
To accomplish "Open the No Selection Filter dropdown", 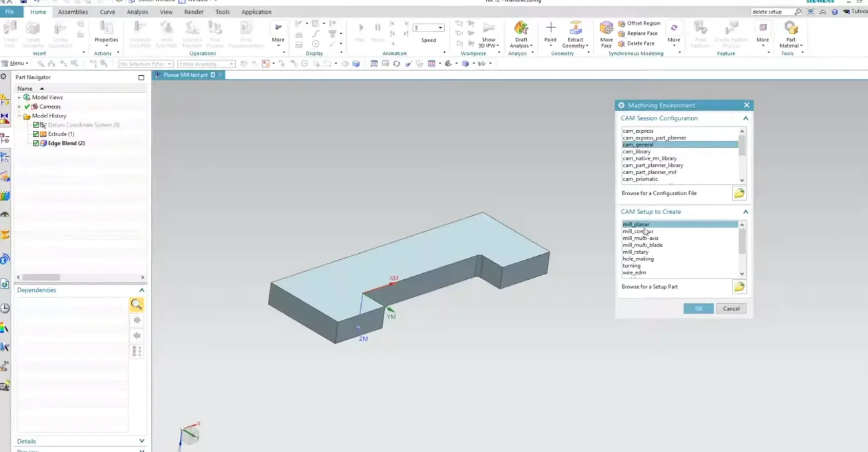I will tap(146, 64).
